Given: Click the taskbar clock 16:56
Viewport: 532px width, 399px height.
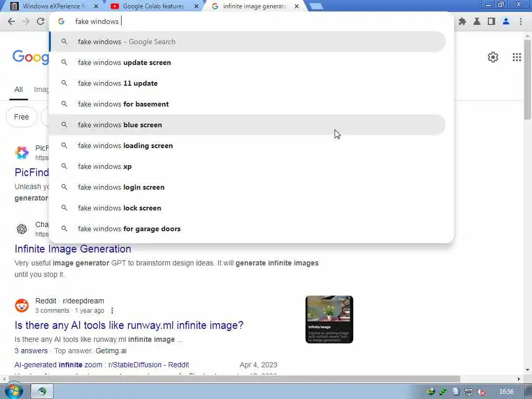Looking at the screenshot, I should point(506,392).
